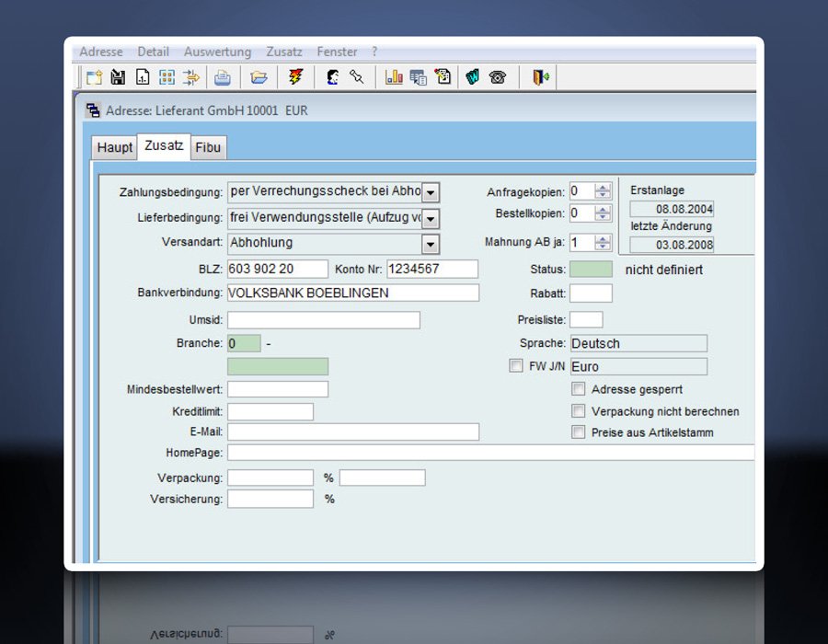Expand the Versandart dropdown arrow

click(x=431, y=244)
